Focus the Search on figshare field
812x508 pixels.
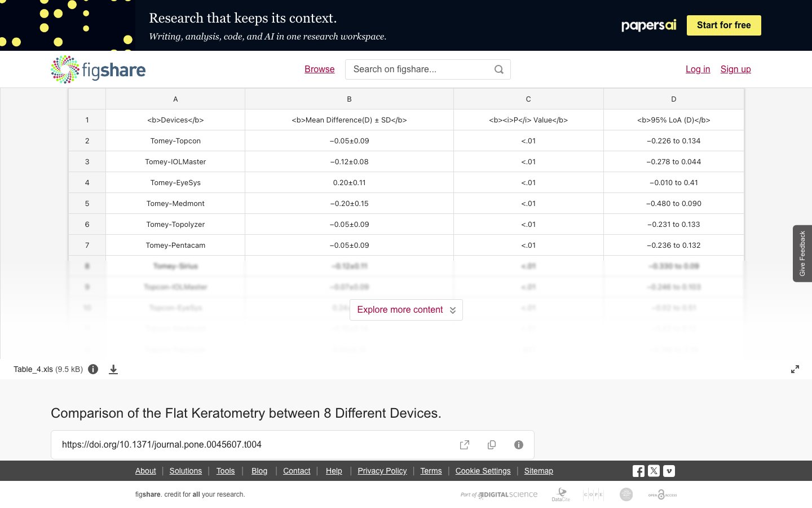(x=420, y=69)
